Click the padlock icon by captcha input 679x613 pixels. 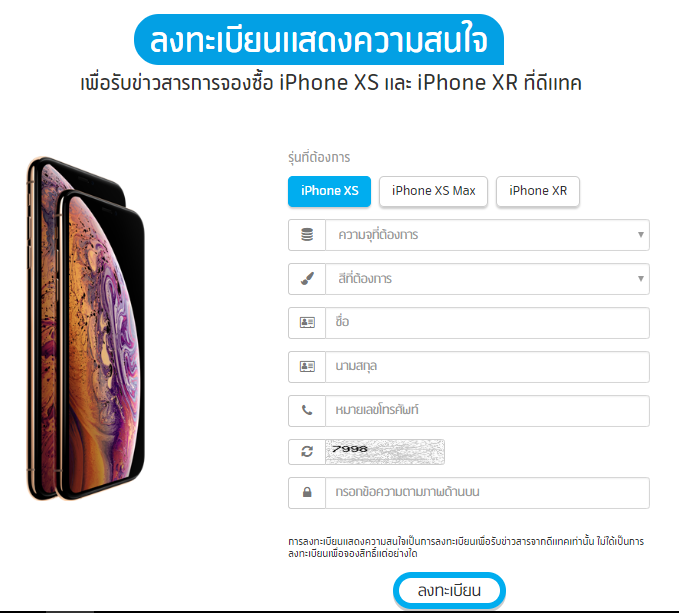[307, 492]
